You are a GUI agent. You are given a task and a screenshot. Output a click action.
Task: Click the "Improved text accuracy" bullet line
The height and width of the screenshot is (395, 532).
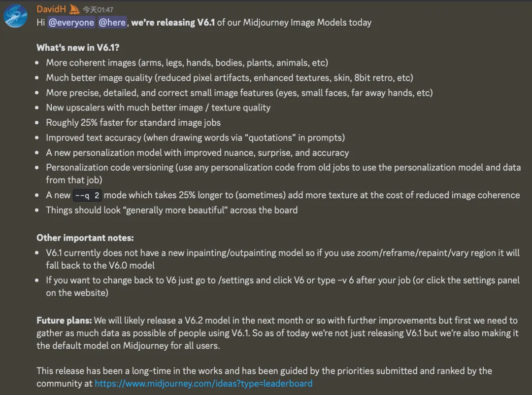point(196,138)
